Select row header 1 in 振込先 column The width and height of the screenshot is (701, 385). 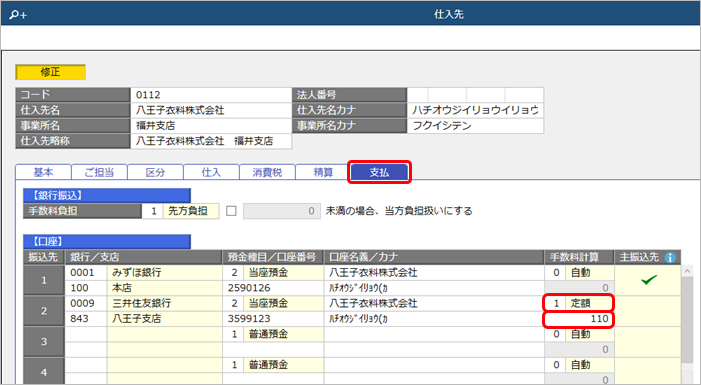[x=44, y=280]
